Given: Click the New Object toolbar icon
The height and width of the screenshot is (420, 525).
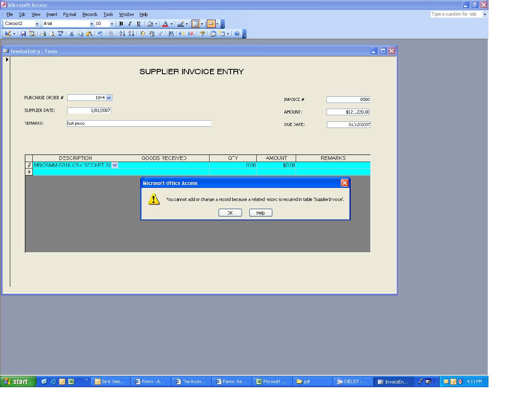Looking at the screenshot, I should [222, 34].
